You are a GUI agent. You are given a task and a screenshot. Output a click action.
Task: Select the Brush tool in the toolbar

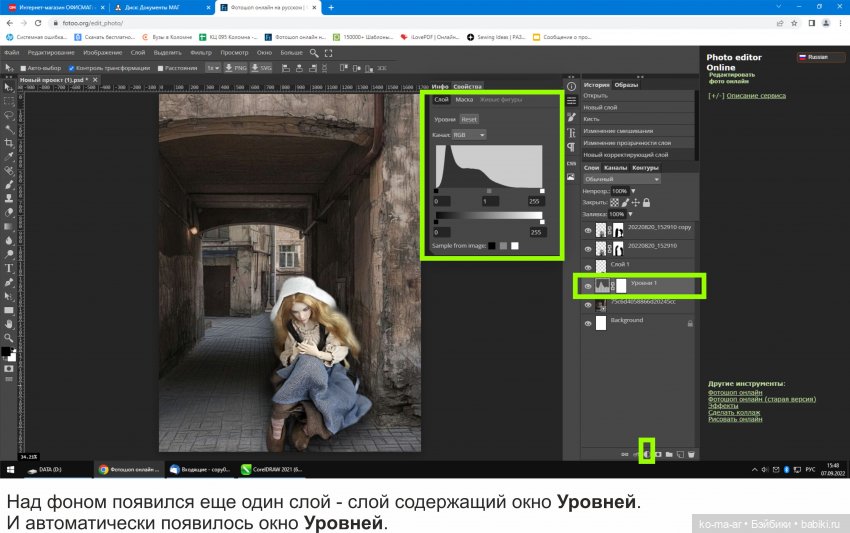(9, 184)
